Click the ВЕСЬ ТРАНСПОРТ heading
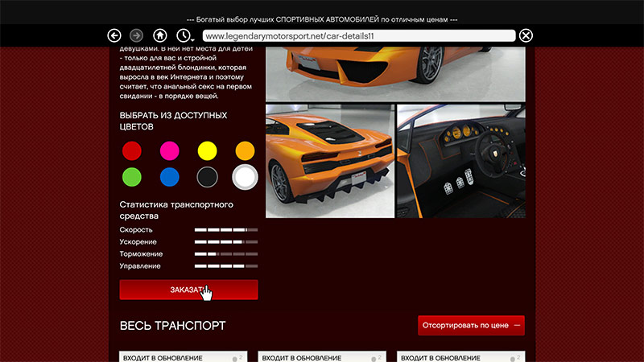 pyautogui.click(x=172, y=326)
